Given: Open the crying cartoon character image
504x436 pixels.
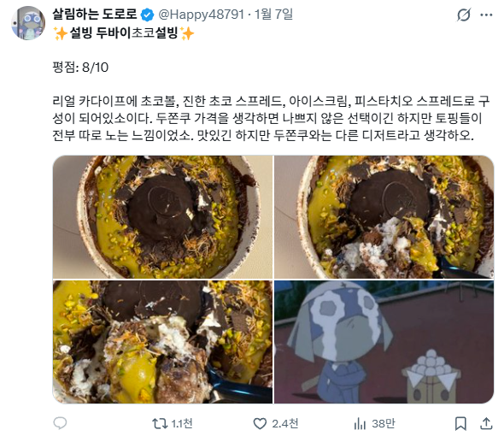Looking at the screenshot, I should pyautogui.click(x=384, y=342).
